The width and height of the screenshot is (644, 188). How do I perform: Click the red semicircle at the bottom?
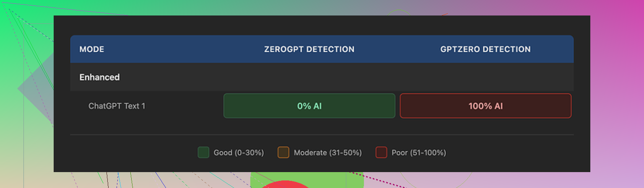coord(286,184)
